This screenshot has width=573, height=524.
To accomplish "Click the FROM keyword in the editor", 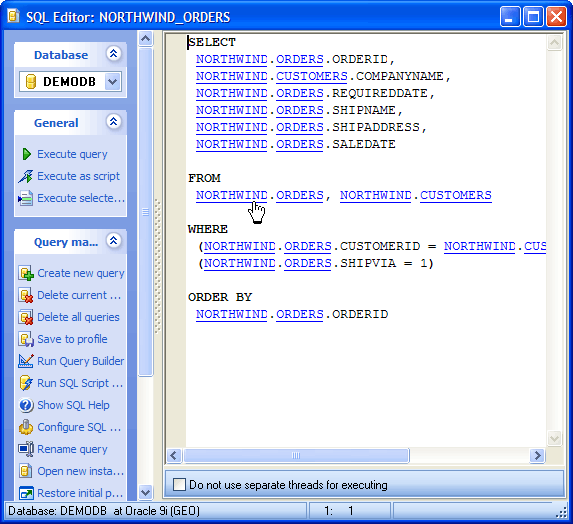I will tap(204, 178).
